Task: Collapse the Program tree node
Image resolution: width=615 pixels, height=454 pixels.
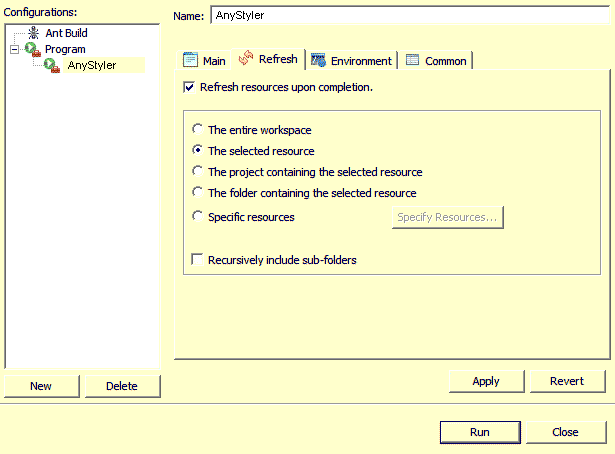Action: click(x=15, y=49)
